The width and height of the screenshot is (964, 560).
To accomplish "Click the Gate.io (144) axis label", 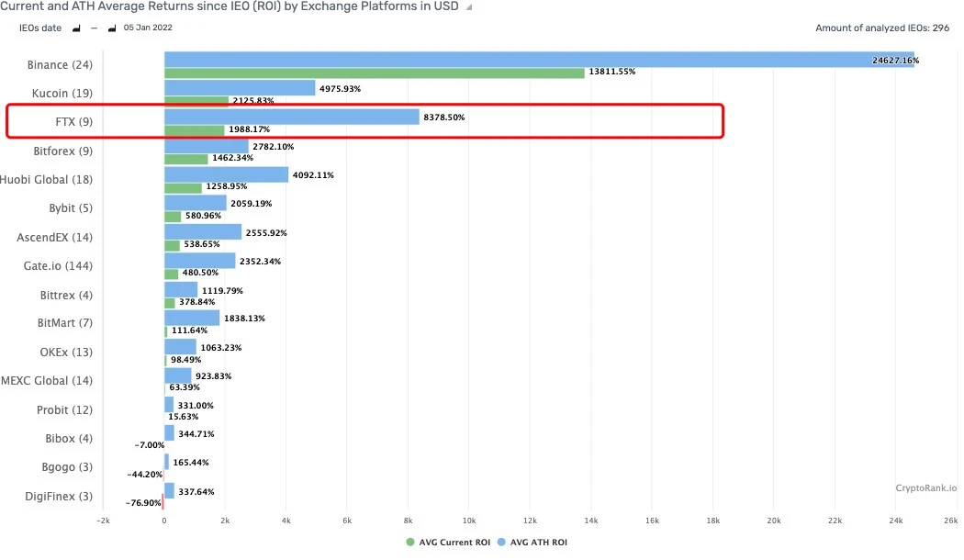I will point(56,266).
